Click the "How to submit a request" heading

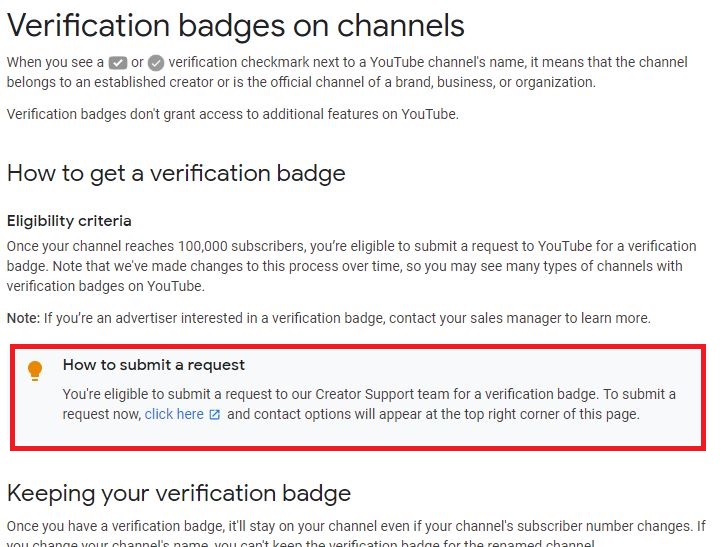click(x=154, y=365)
